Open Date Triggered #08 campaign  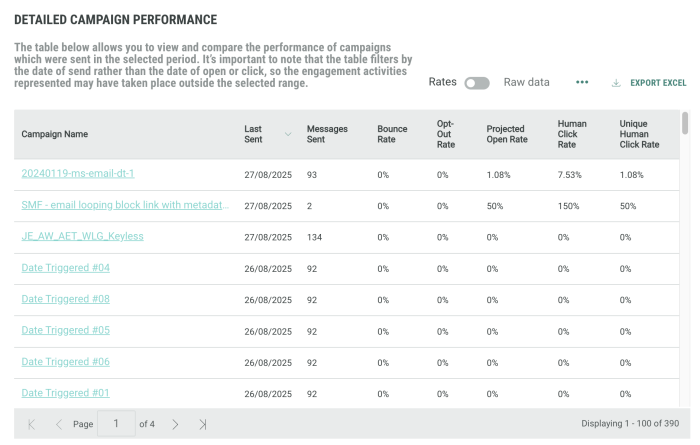(66, 299)
